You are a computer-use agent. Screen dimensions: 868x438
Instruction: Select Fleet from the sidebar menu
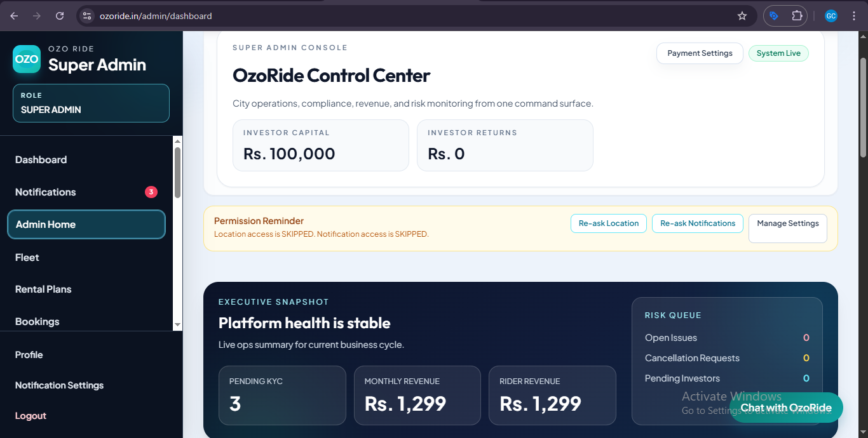click(27, 257)
